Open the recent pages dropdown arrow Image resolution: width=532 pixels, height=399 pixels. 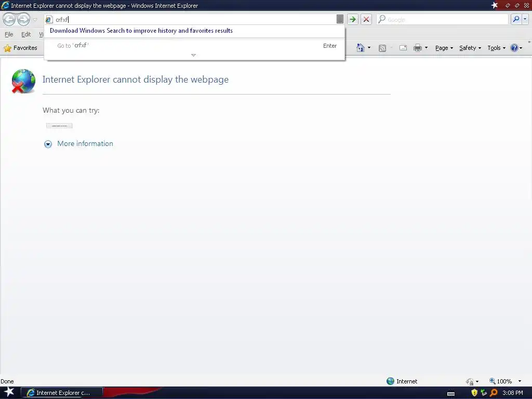click(x=35, y=19)
